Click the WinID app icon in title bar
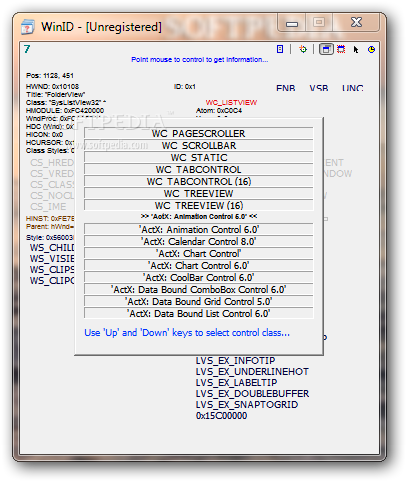The height and width of the screenshot is (482, 407). [x=28, y=27]
